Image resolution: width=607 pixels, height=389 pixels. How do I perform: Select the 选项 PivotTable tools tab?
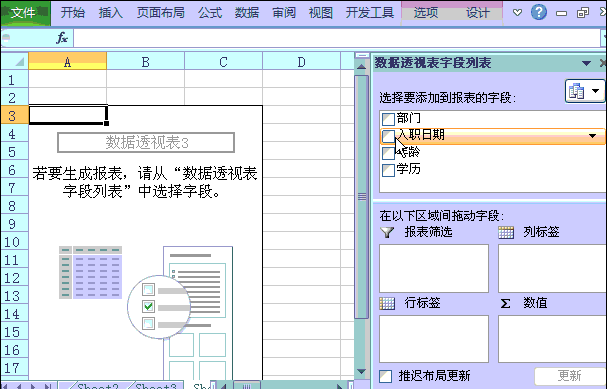click(425, 13)
